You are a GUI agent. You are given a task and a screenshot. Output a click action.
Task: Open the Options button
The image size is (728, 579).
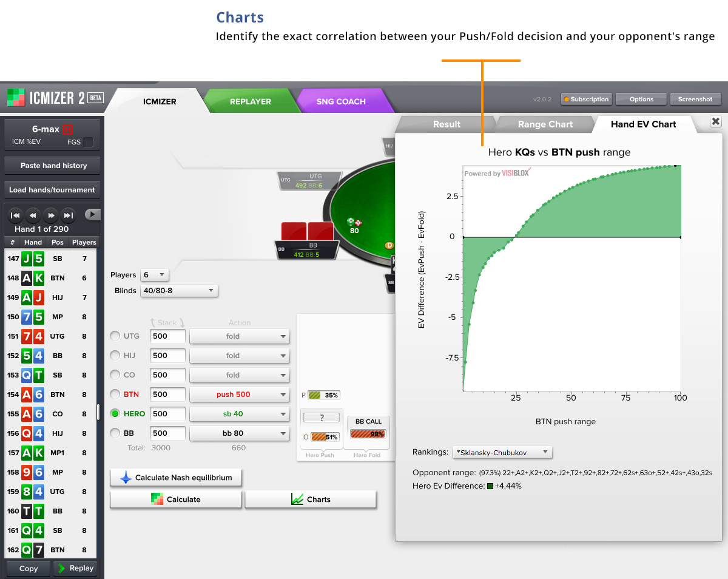coord(641,99)
